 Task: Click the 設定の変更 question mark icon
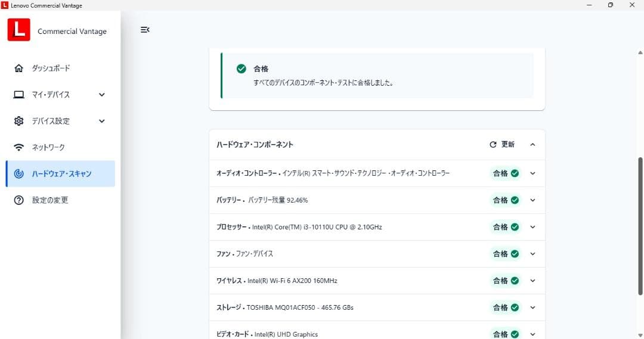pos(19,200)
